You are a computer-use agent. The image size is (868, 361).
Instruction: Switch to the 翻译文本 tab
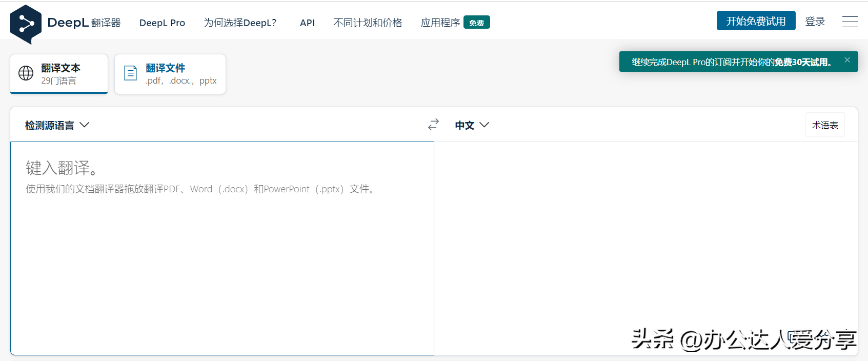tap(59, 74)
